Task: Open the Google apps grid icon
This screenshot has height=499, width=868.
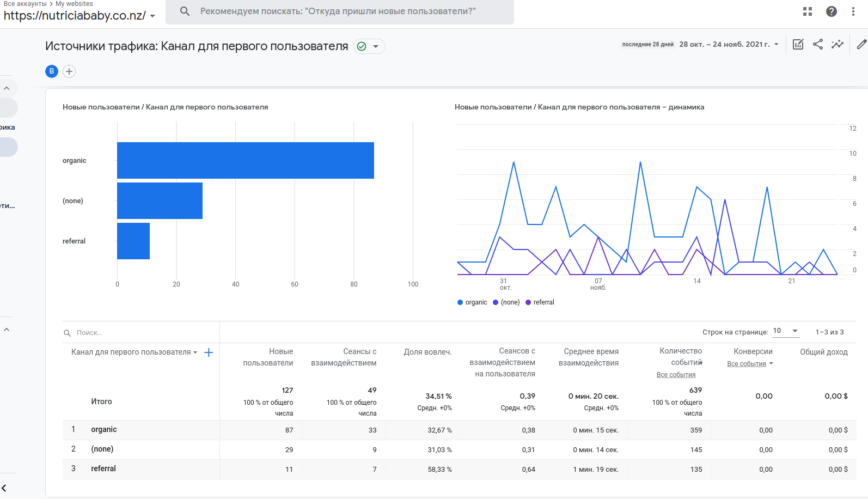Action: 808,11
